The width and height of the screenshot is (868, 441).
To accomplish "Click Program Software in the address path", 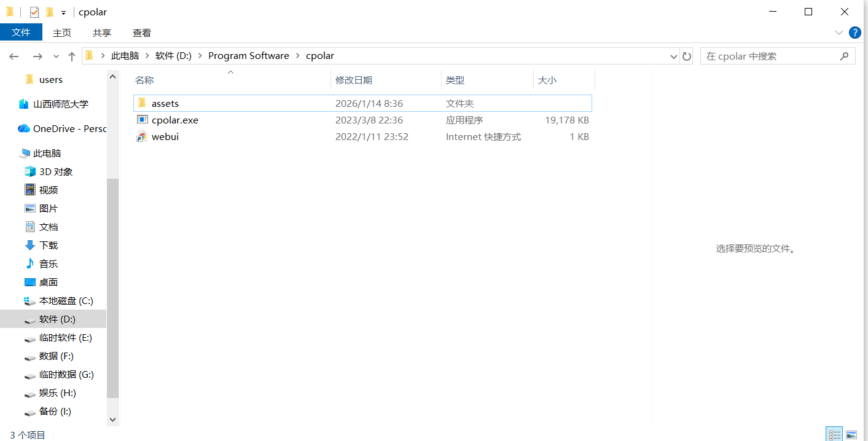I will pyautogui.click(x=248, y=56).
